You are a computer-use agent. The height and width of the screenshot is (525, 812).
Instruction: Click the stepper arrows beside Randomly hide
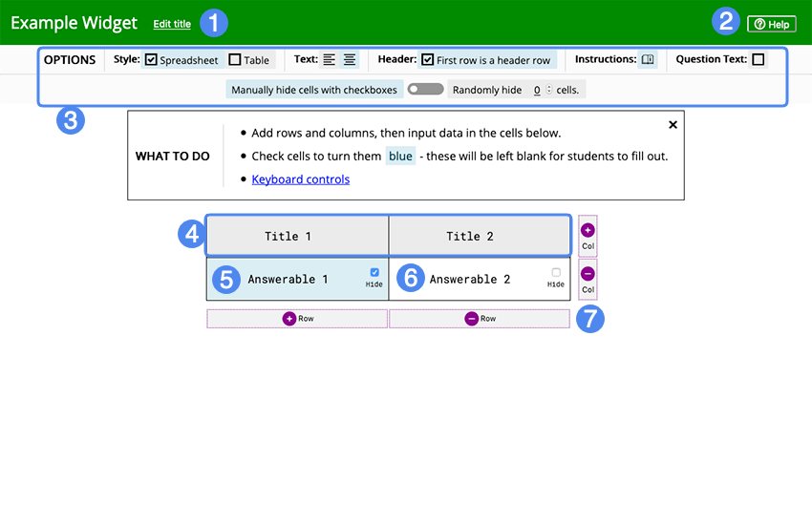coord(549,90)
